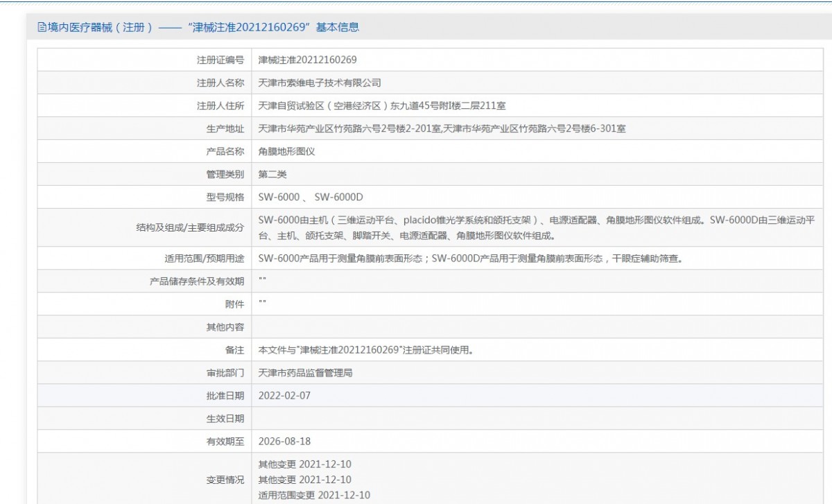Click the expiry date 2026-08-18
The width and height of the screenshot is (832, 504).
(284, 442)
